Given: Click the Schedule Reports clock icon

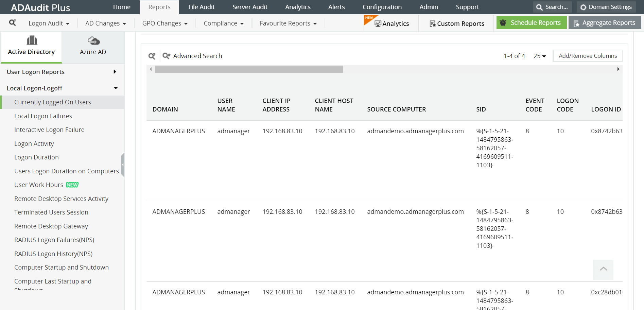Looking at the screenshot, I should point(503,23).
